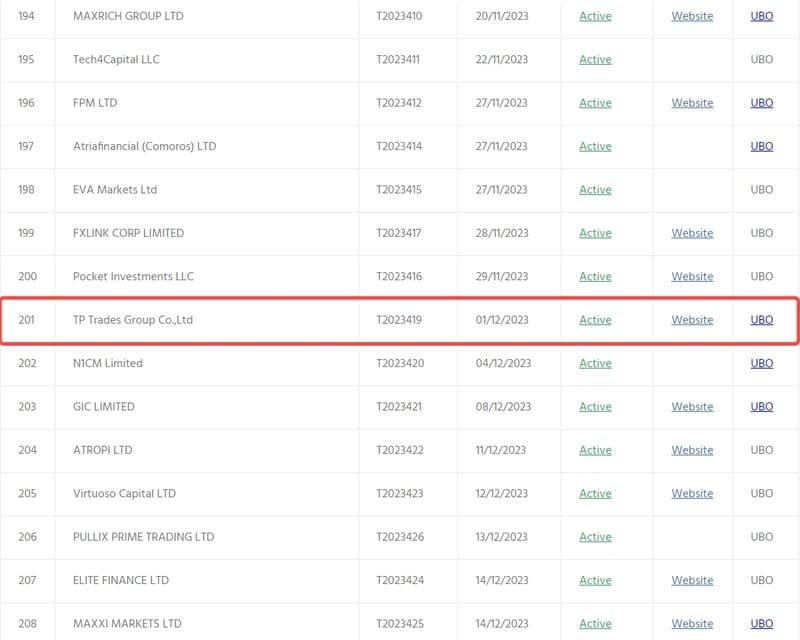The height and width of the screenshot is (640, 800).
Task: Click the date 13/12/2023
Action: point(501,537)
